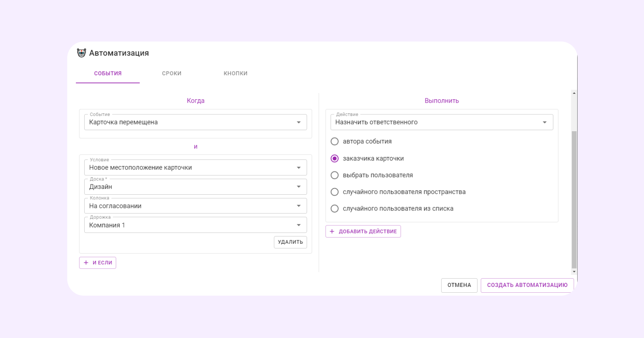Switch to the СОБЫТИЯ tab
Image resolution: width=644 pixels, height=338 pixels.
108,73
